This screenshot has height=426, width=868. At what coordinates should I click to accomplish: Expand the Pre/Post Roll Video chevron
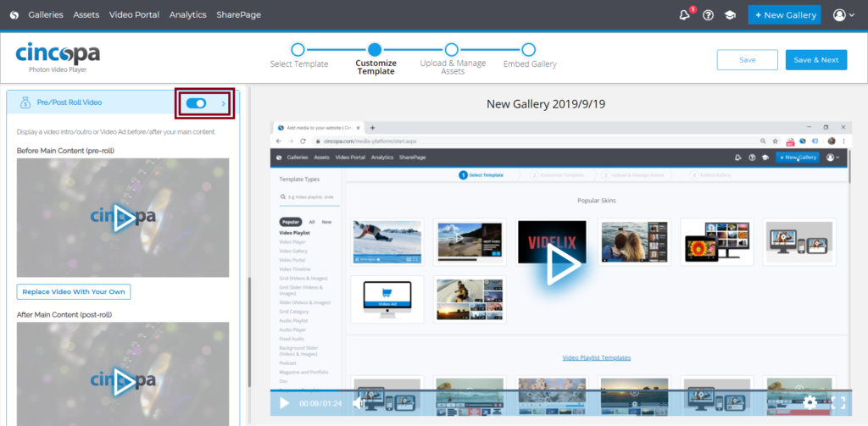224,103
